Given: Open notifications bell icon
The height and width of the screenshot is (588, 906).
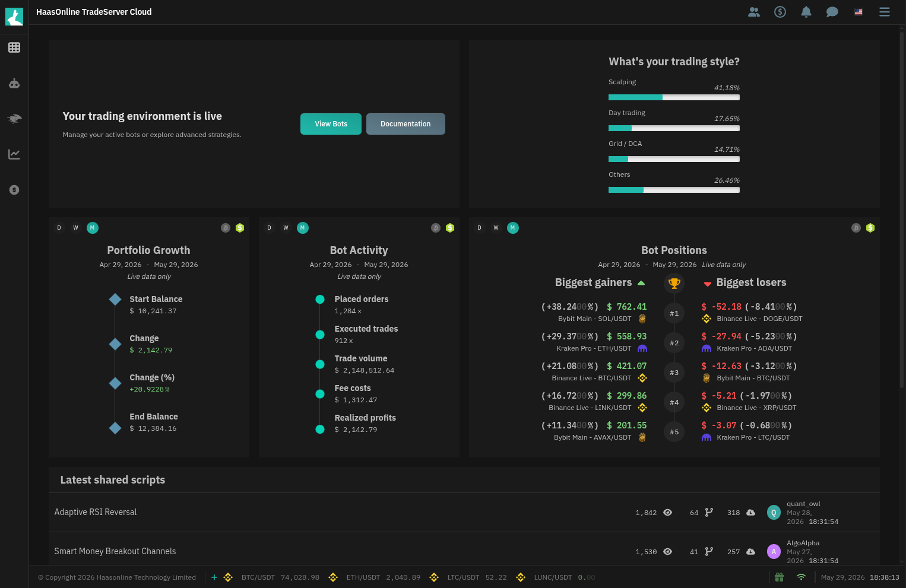Looking at the screenshot, I should [806, 12].
